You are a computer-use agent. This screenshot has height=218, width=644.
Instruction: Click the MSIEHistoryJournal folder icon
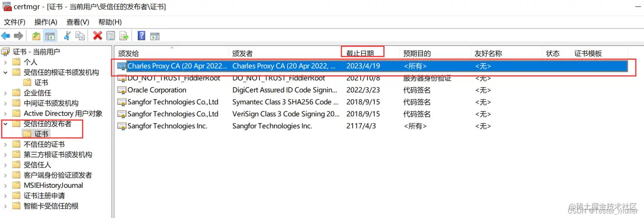pyautogui.click(x=17, y=185)
